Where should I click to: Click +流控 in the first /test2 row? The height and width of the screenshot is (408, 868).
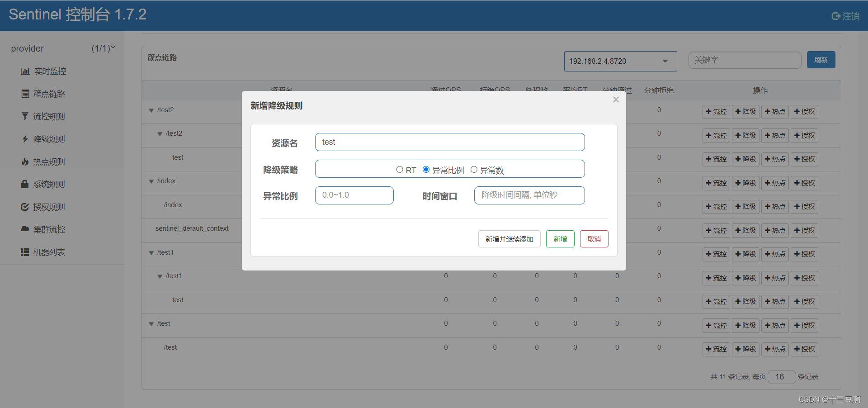(716, 112)
